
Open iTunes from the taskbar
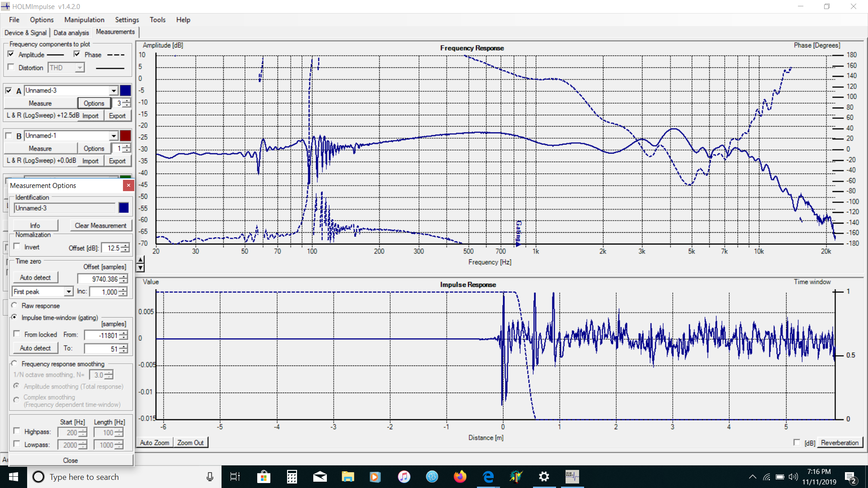[x=404, y=477]
